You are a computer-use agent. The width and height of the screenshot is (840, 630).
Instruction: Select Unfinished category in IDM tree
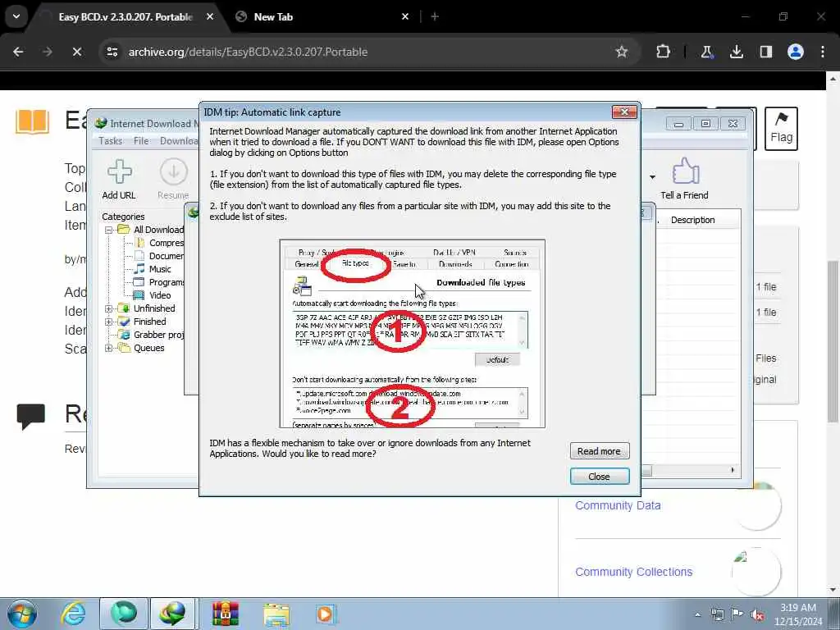[x=147, y=308]
